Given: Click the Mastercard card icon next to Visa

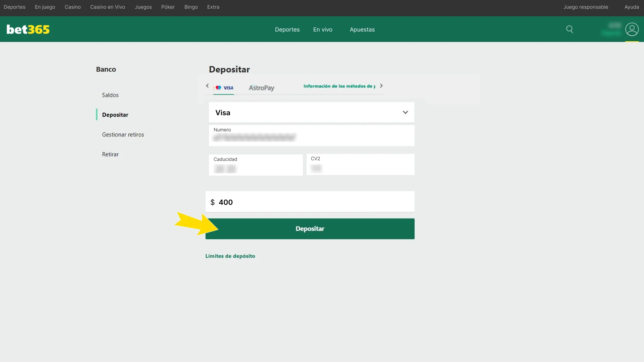Looking at the screenshot, I should click(x=218, y=88).
